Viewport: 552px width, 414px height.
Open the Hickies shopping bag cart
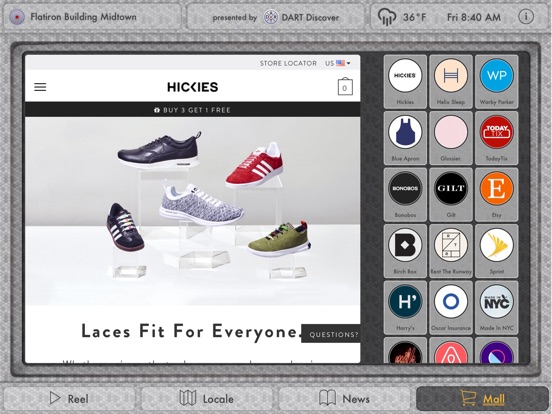pyautogui.click(x=345, y=87)
